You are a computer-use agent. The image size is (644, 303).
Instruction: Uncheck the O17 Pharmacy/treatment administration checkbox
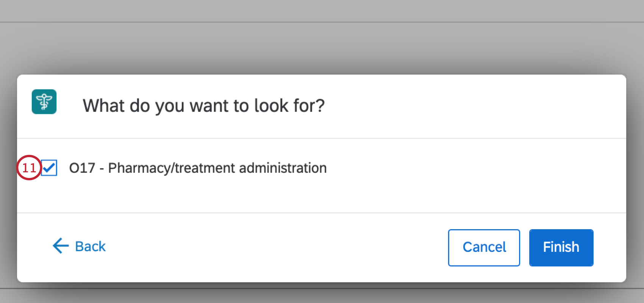[49, 167]
